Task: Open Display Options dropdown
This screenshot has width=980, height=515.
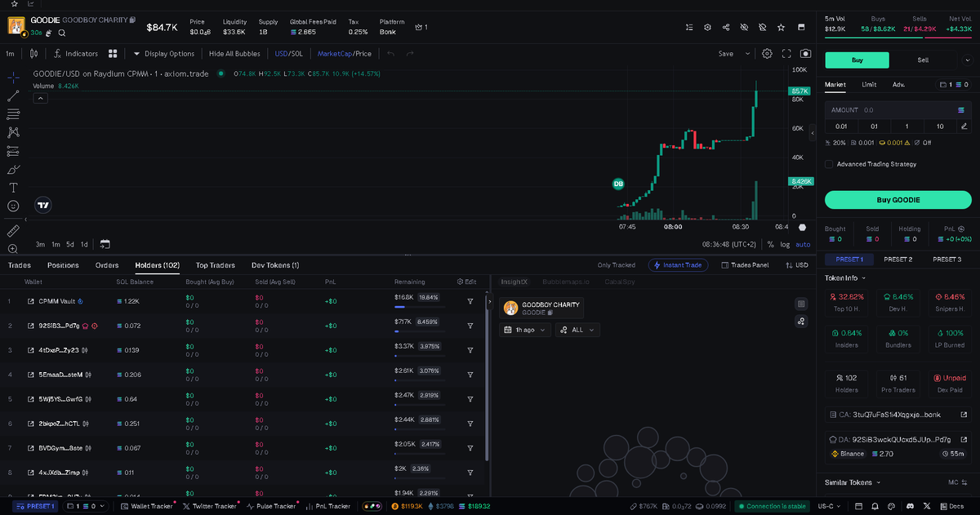Action: pyautogui.click(x=164, y=54)
